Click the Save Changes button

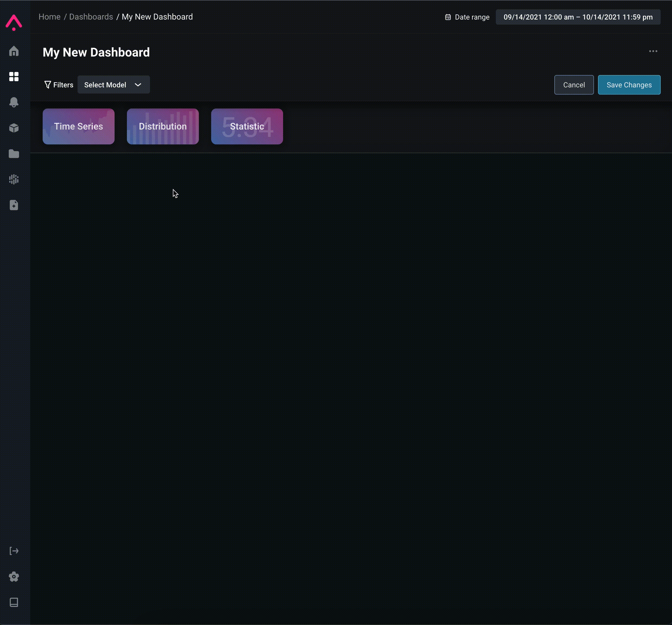(x=629, y=85)
